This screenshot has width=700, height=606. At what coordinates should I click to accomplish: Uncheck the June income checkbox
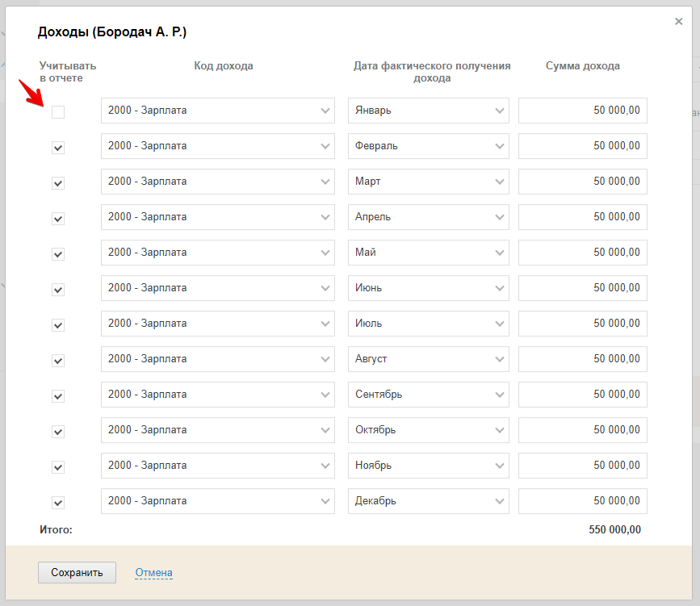pyautogui.click(x=58, y=290)
